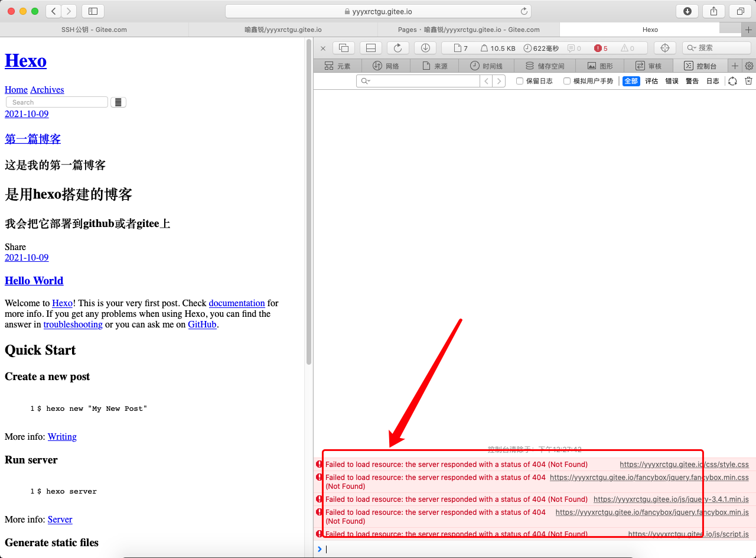Click the blog Search input
This screenshot has width=756, height=558.
click(x=57, y=102)
